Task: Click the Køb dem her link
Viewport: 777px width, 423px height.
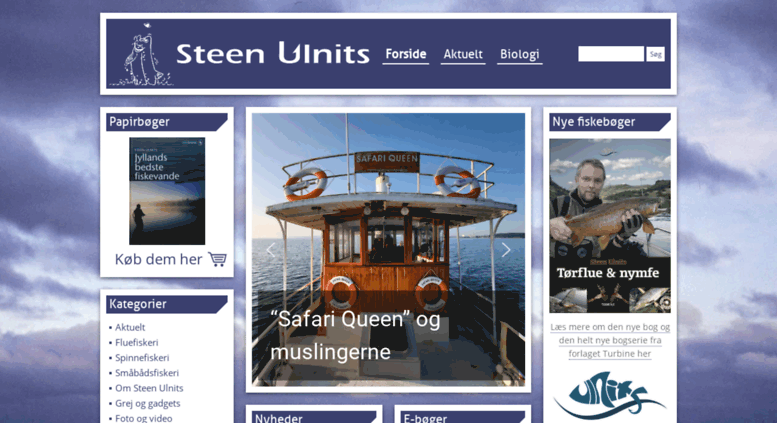Action: coord(159,259)
